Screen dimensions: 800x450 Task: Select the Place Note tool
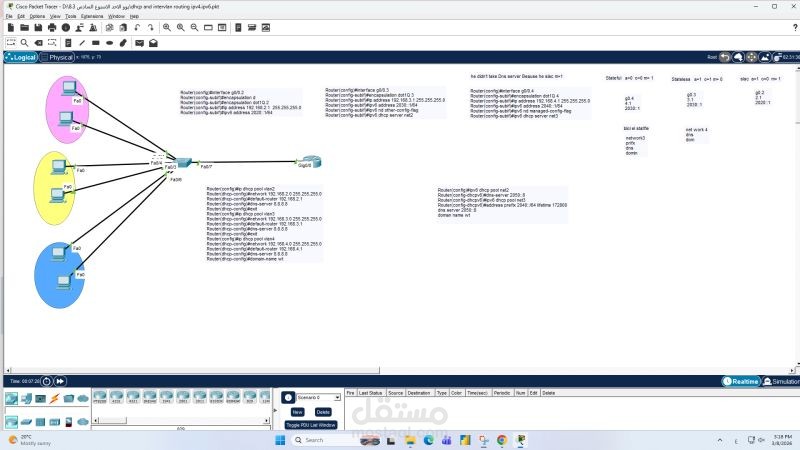click(68, 43)
